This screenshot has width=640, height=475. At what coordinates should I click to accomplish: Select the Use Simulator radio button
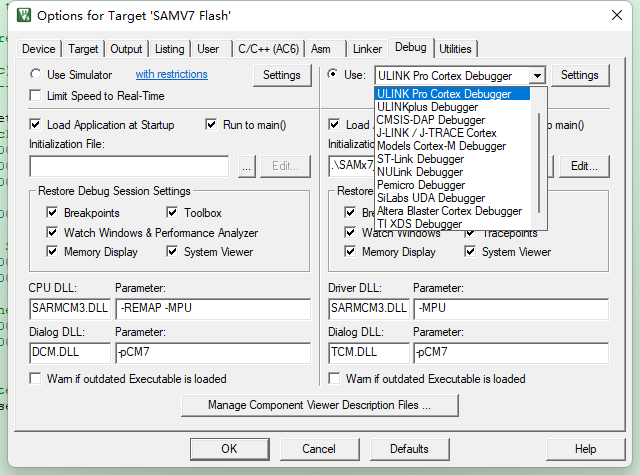pyautogui.click(x=37, y=75)
